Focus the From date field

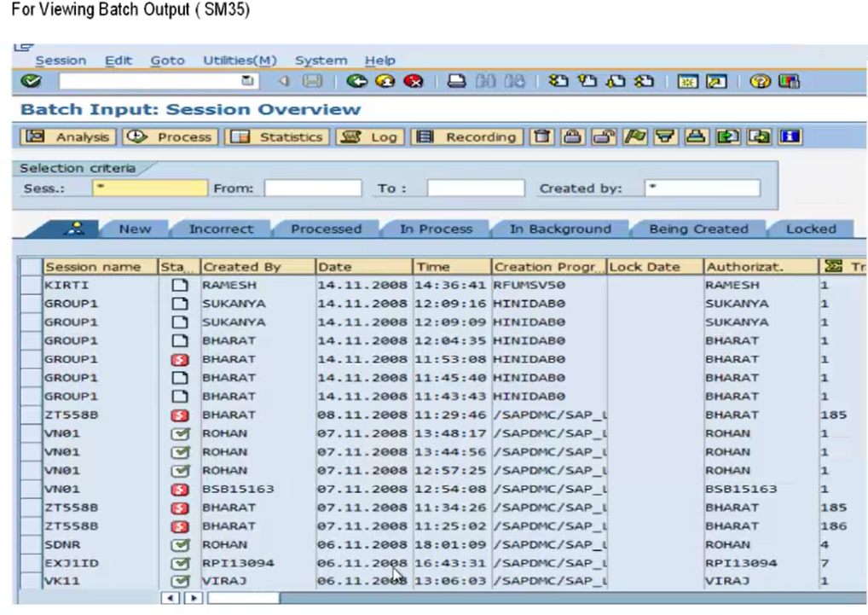313,189
